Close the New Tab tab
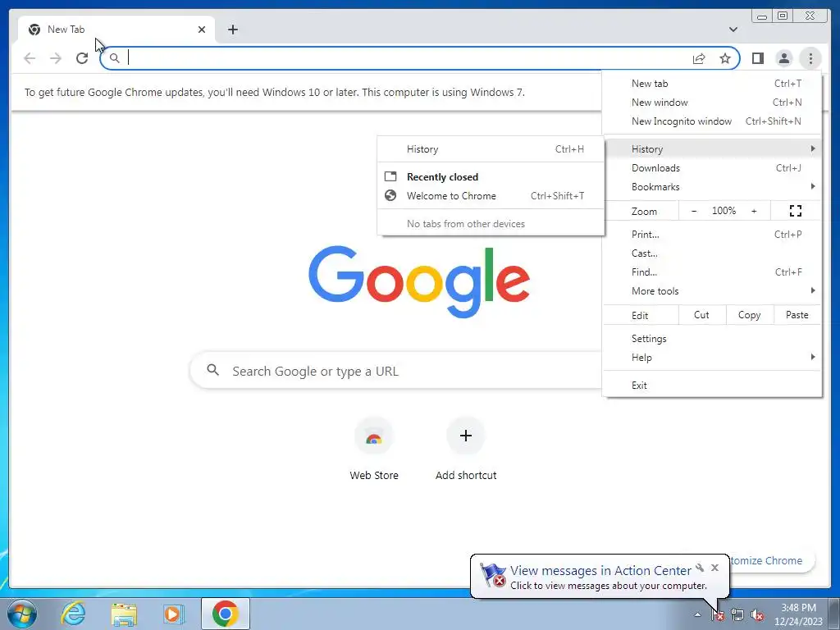This screenshot has width=840, height=630. tap(202, 30)
